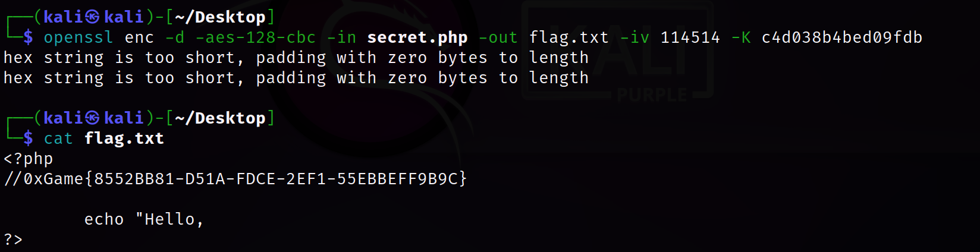
Task: Click the secret.php filename argument
Action: click(417, 38)
